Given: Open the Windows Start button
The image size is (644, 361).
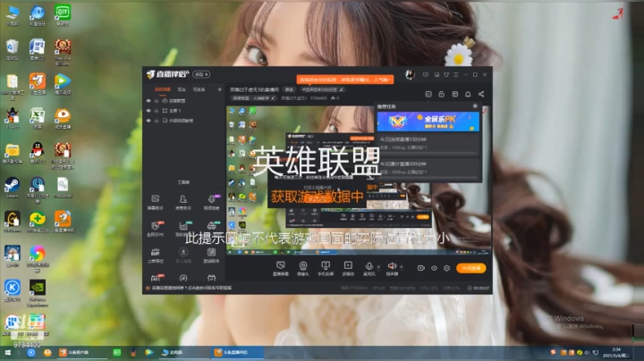Looking at the screenshot, I should pyautogui.click(x=7, y=352).
